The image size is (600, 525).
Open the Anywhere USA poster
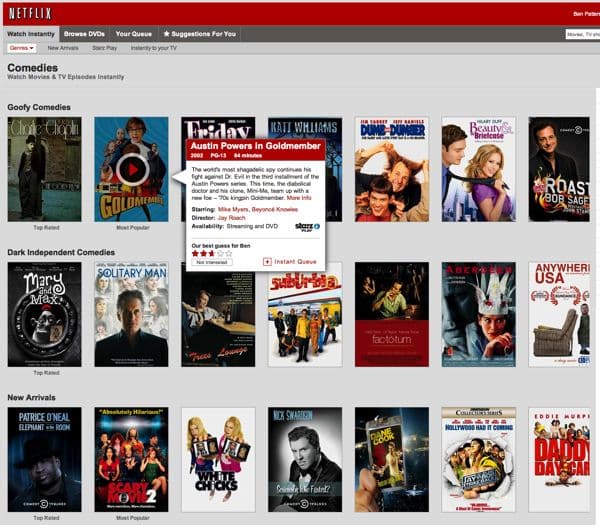tap(559, 315)
